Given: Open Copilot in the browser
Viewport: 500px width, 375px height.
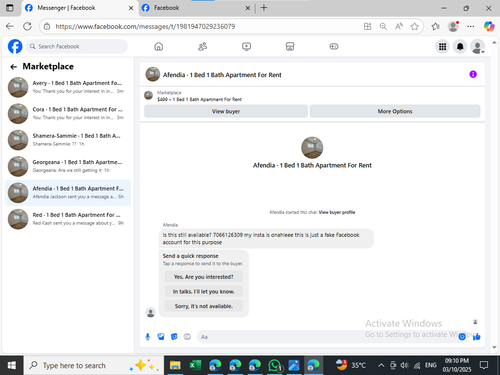Looking at the screenshot, I should point(489,26).
